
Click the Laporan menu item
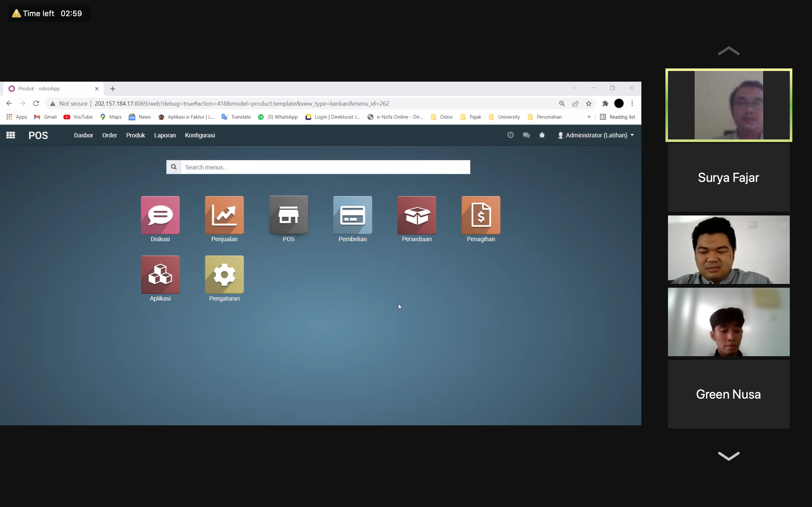click(164, 135)
